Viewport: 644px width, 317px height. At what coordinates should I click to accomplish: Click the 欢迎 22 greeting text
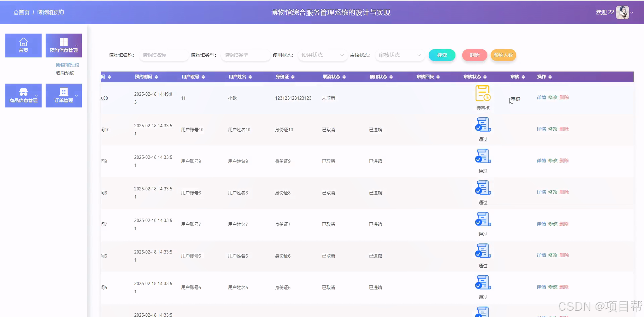pyautogui.click(x=605, y=12)
